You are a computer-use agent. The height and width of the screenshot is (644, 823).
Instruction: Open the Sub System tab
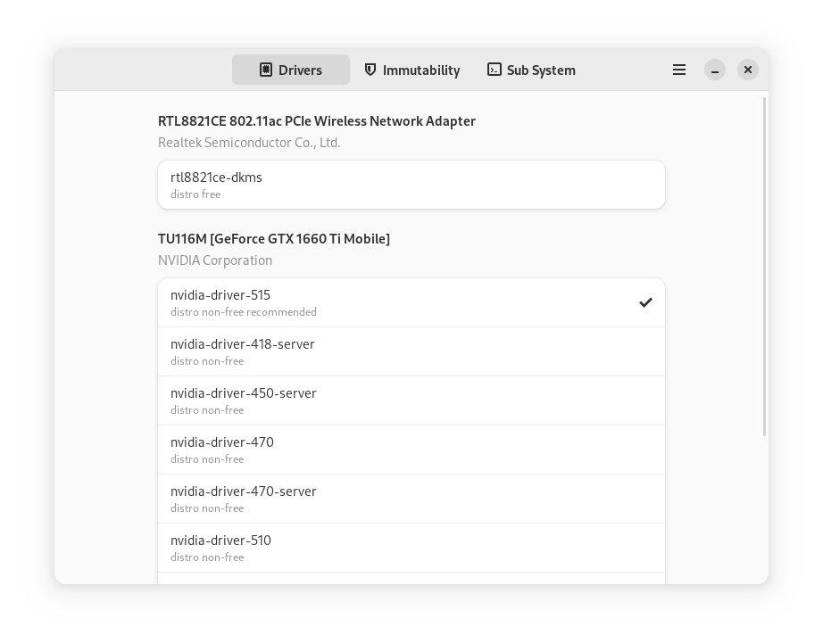coord(532,70)
